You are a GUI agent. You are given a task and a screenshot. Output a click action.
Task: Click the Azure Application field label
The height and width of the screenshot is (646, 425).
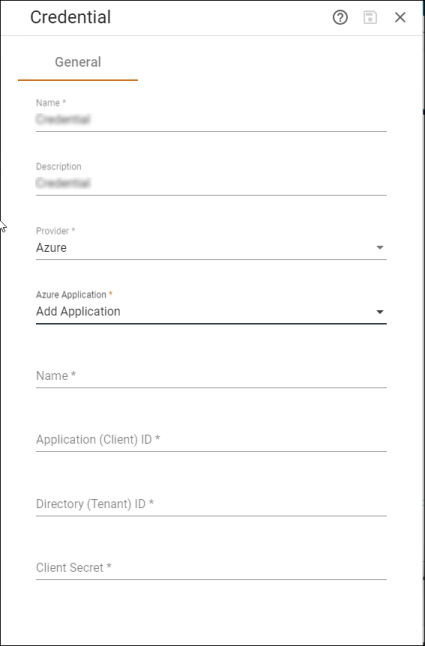[x=74, y=295]
